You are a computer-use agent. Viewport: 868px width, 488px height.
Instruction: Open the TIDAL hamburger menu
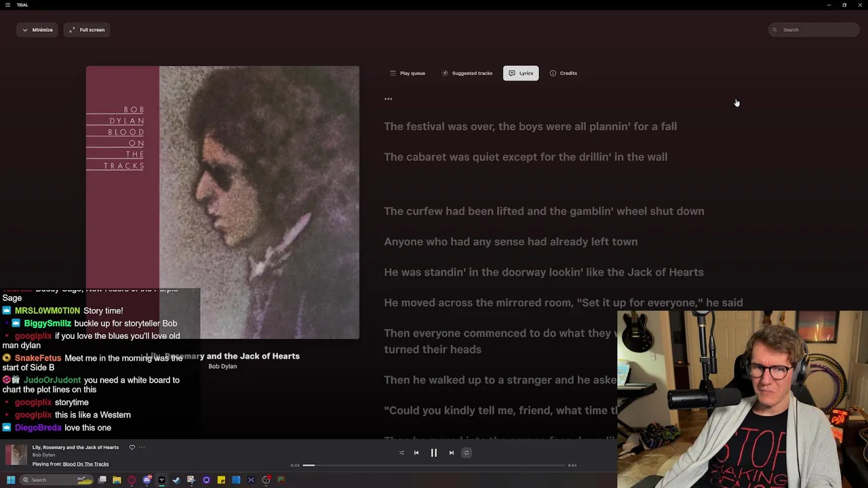7,5
